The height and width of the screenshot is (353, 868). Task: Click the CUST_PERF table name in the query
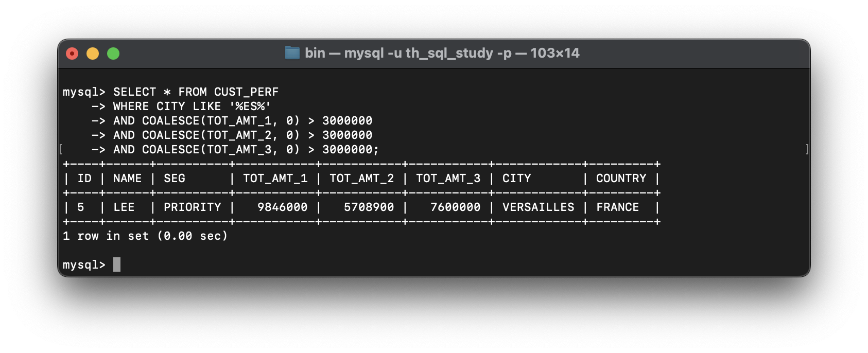click(x=246, y=92)
